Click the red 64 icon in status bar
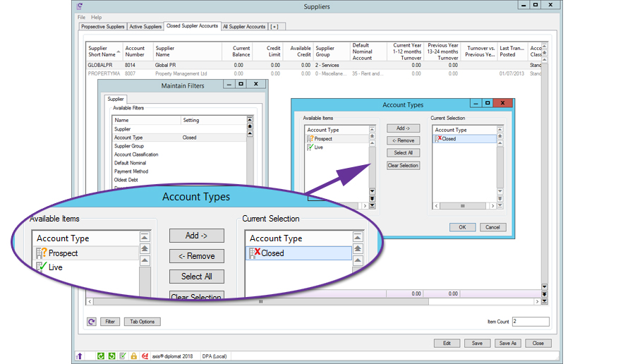This screenshot has height=364, width=635. coord(145,356)
